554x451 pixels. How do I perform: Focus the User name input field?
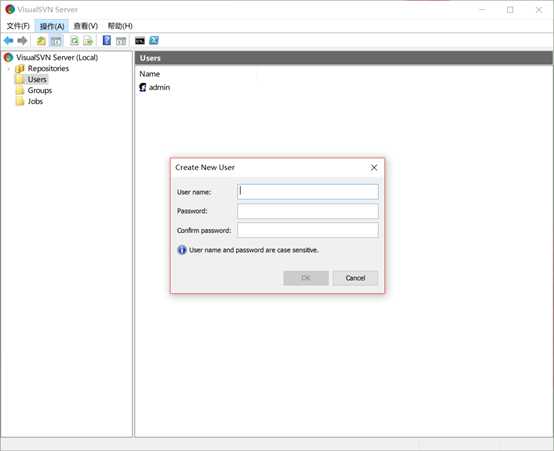click(308, 192)
